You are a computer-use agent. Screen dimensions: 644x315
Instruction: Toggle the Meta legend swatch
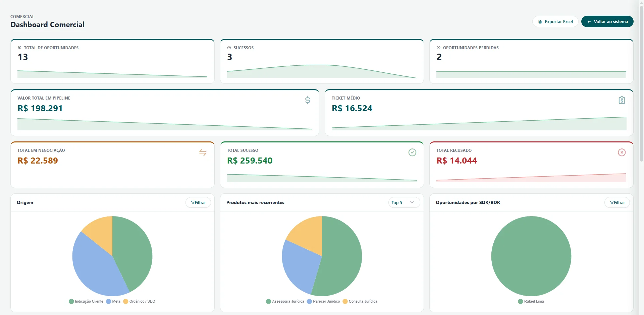[x=109, y=301]
